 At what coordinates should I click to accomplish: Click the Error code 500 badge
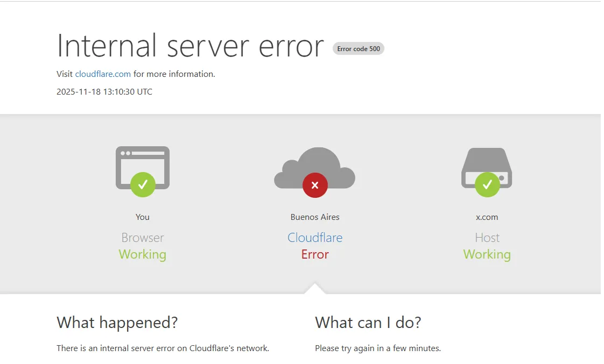[358, 48]
